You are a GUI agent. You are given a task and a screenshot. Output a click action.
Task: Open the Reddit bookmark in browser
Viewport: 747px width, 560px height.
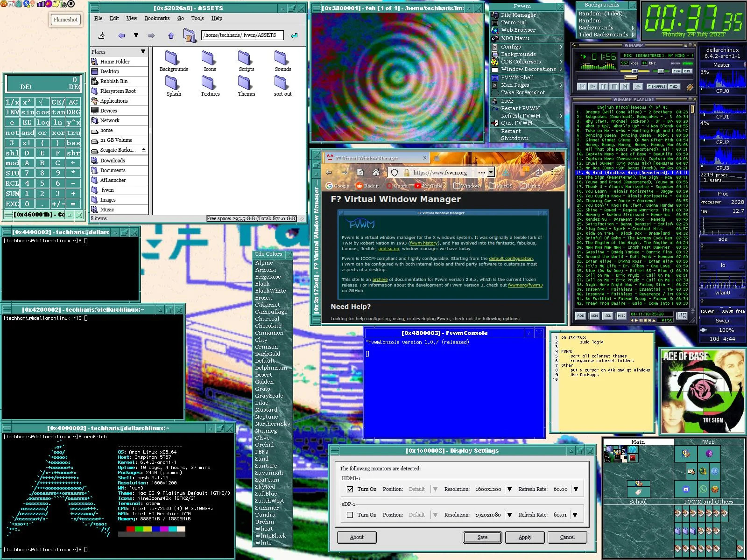coord(367,186)
